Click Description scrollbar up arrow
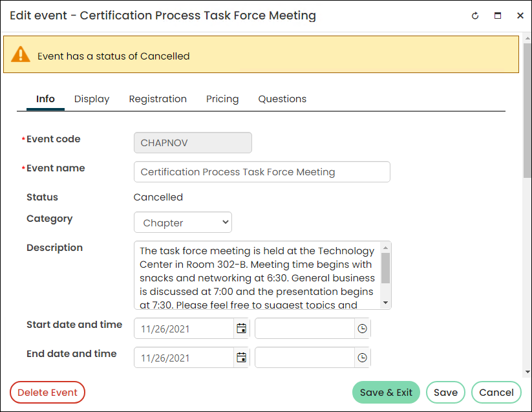The width and height of the screenshot is (532, 412). (385, 248)
